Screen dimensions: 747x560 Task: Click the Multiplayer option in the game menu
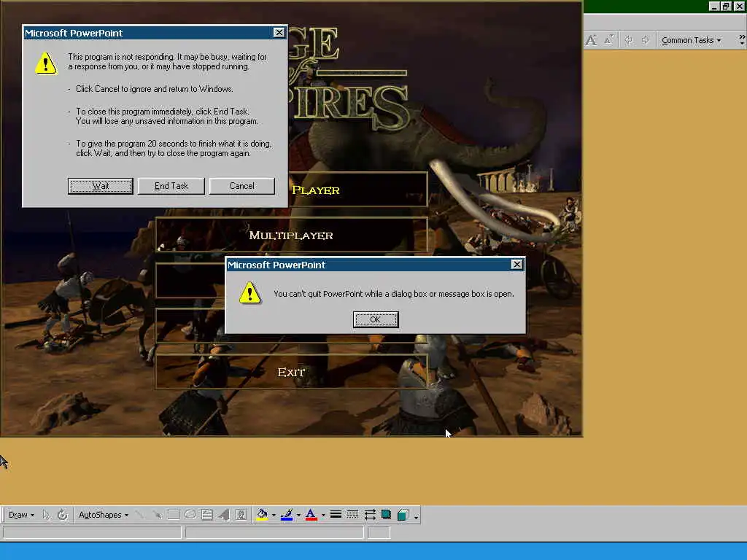[x=291, y=236]
